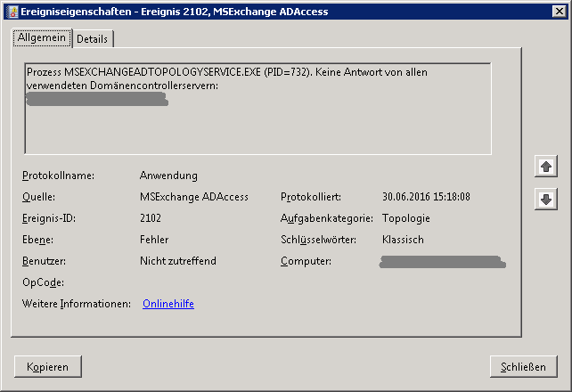The width and height of the screenshot is (572, 392).
Task: Click the source value MSExchange ADAccess
Action: pyautogui.click(x=194, y=197)
